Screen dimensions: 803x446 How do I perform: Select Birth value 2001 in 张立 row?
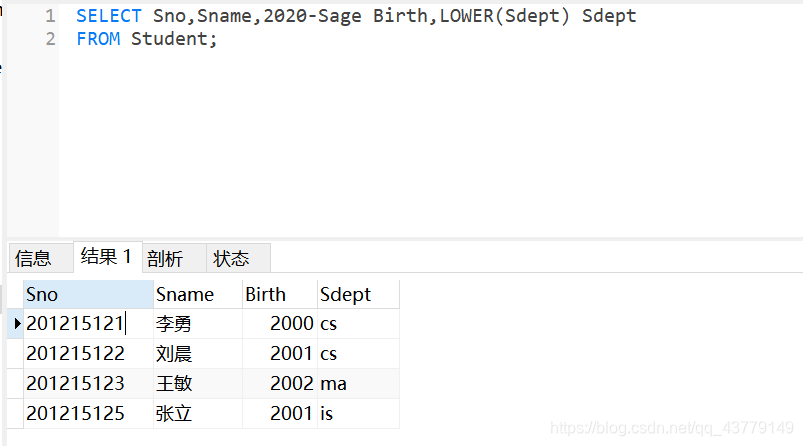coord(280,413)
